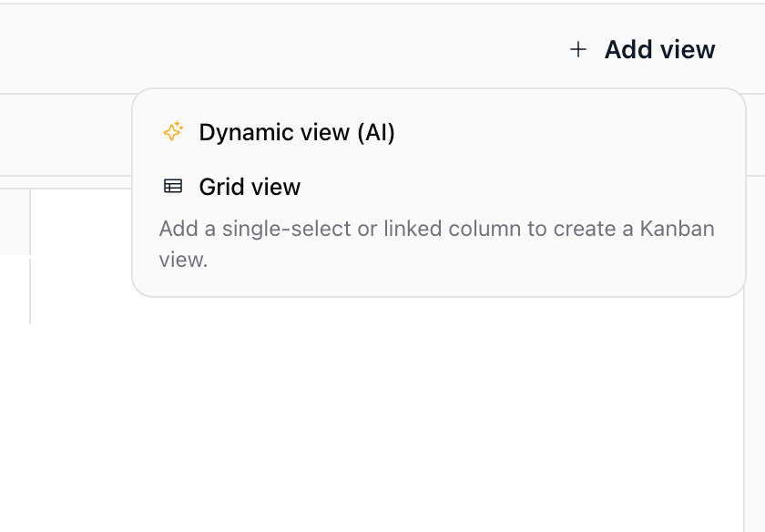
Task: Click the word Kanban in the hint
Action: pyautogui.click(x=678, y=229)
